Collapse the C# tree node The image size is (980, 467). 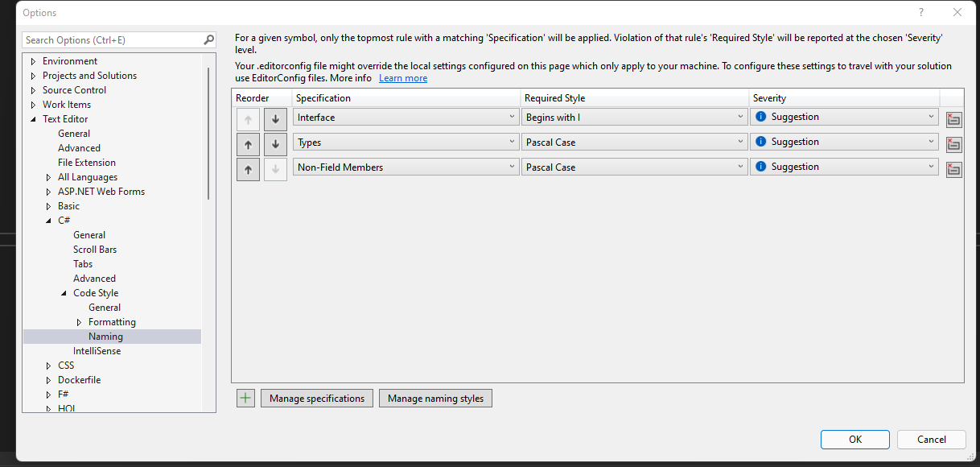48,220
